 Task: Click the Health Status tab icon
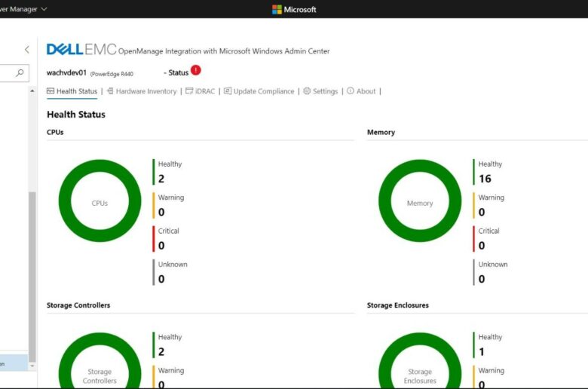click(51, 90)
